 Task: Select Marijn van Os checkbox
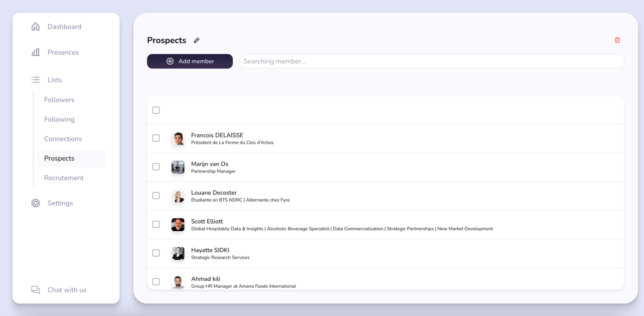coord(156,167)
